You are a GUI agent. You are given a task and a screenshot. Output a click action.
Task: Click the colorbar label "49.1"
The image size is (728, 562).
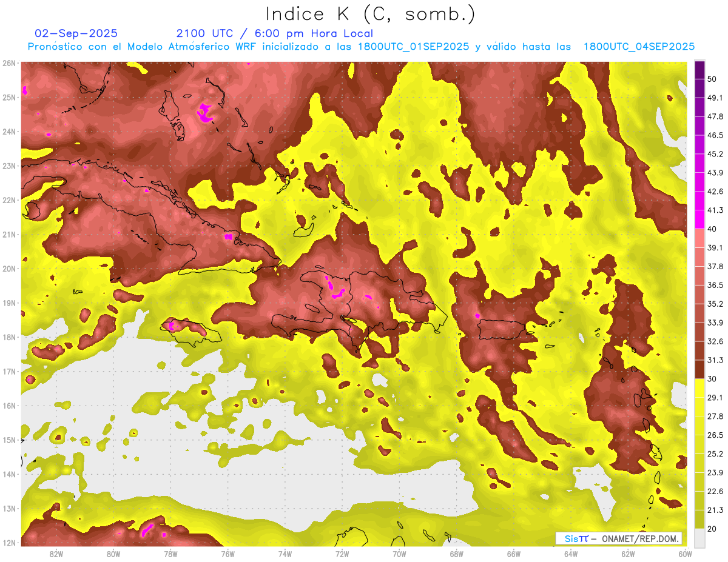point(715,98)
